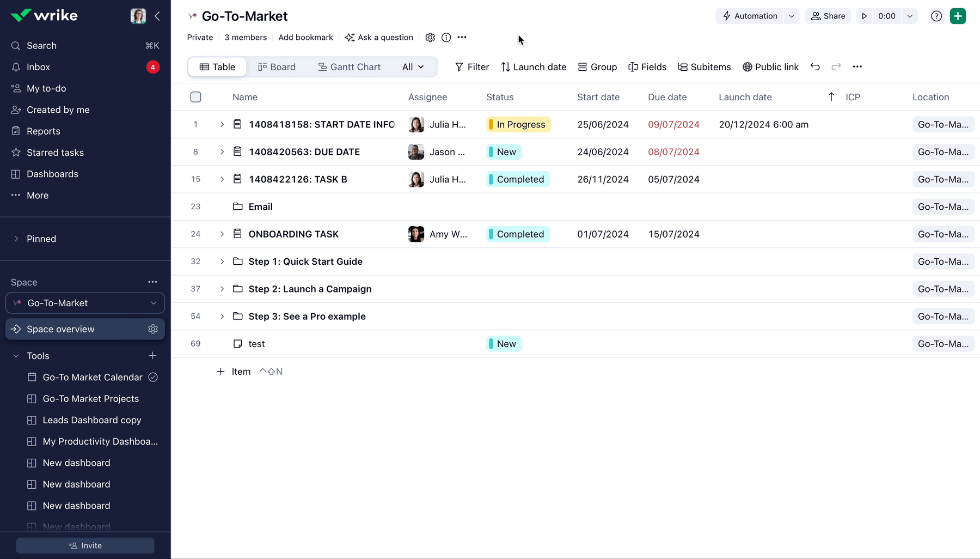Switch to the Gantt Chart view

(x=349, y=67)
